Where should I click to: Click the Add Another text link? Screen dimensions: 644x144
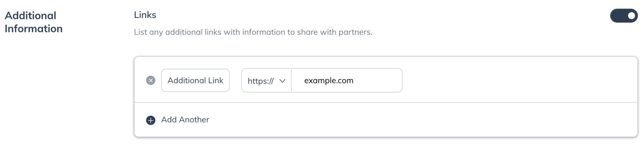click(x=185, y=120)
